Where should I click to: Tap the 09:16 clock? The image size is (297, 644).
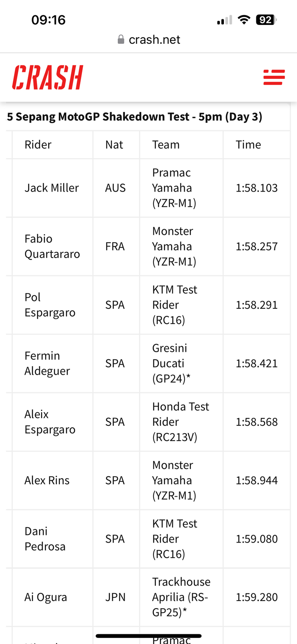click(x=48, y=20)
